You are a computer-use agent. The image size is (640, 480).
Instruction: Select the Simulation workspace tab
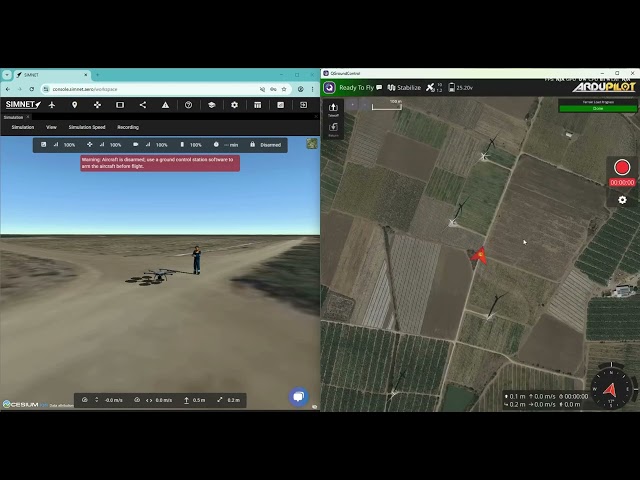click(x=13, y=117)
